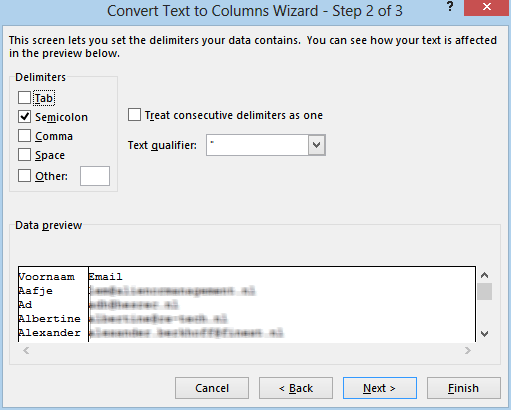Viewport: 511px width, 410px height.
Task: Click the data preview scroll up arrow
Action: pyautogui.click(x=484, y=275)
